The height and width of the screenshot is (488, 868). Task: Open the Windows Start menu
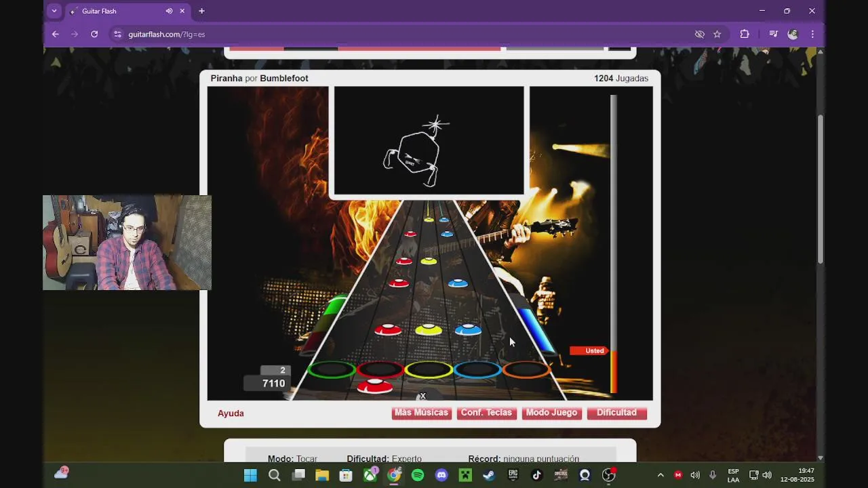pyautogui.click(x=250, y=475)
